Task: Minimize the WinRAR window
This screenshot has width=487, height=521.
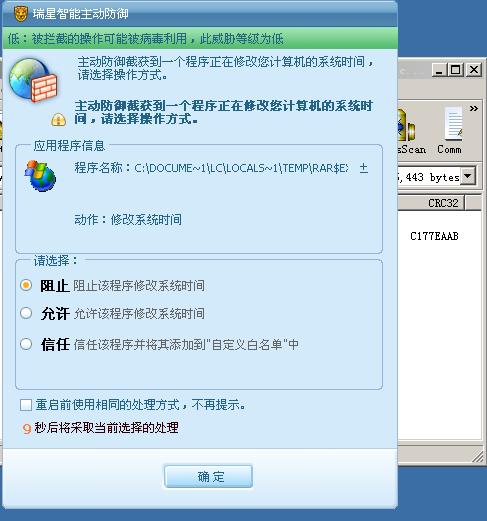Action: (440, 70)
